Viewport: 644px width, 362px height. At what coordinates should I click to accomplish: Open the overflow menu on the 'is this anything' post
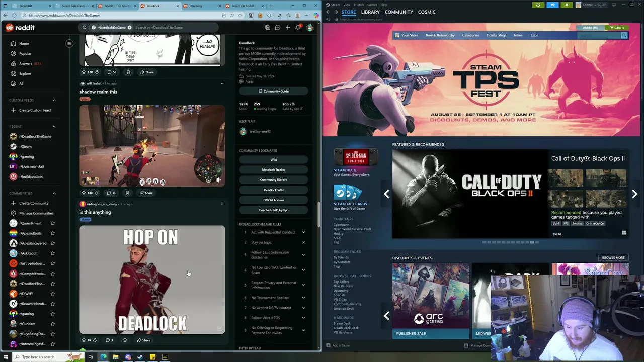pos(223,204)
